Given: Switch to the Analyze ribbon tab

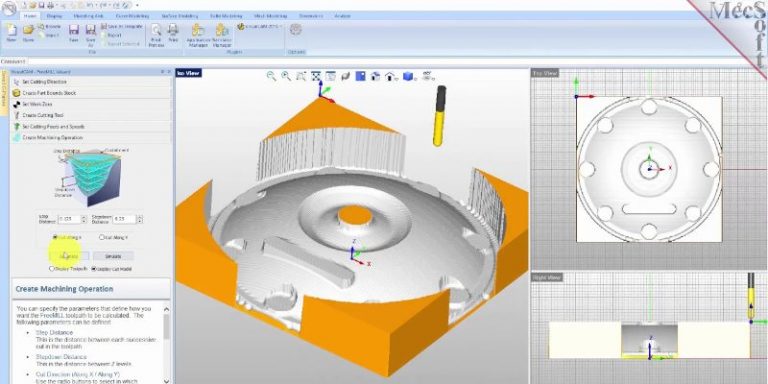Looking at the screenshot, I should (342, 16).
